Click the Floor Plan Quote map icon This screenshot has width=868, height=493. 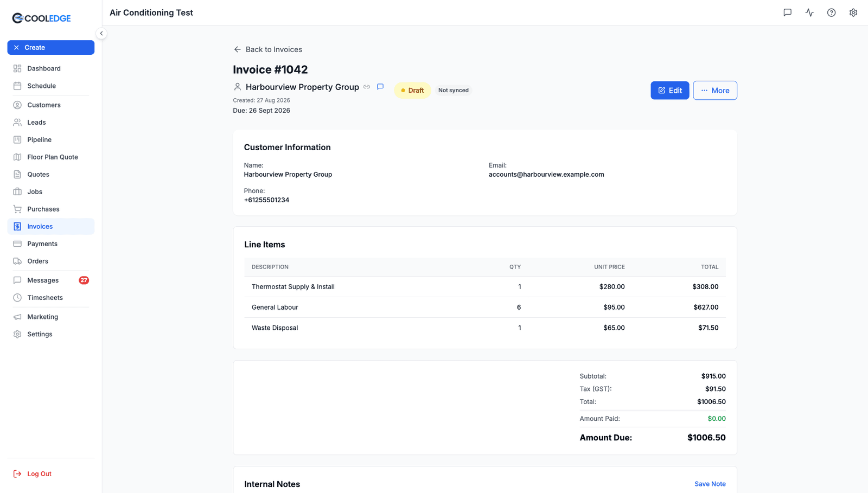click(x=17, y=157)
